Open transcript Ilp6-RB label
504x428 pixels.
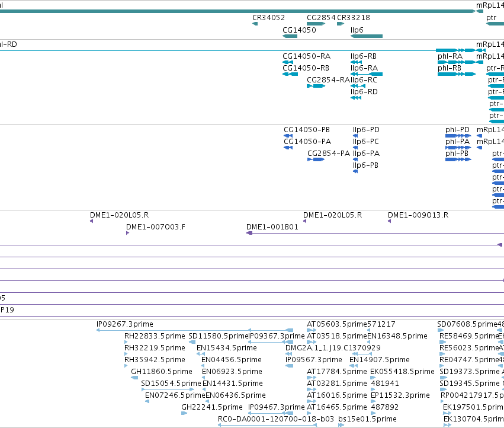click(x=363, y=56)
